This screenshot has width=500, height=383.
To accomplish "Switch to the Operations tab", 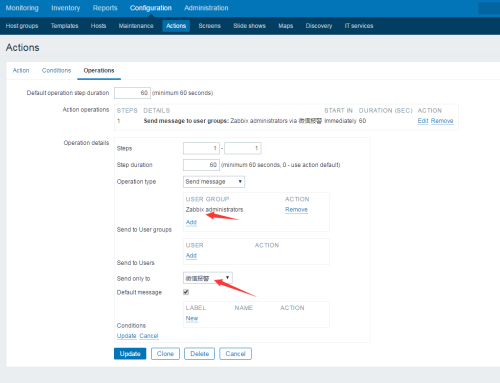I will point(99,70).
